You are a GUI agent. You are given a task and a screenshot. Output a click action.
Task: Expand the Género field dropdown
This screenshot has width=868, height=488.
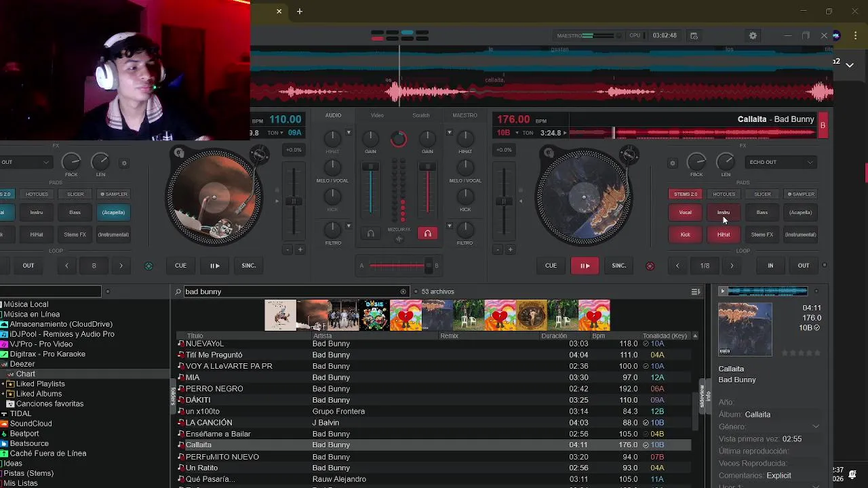click(815, 427)
